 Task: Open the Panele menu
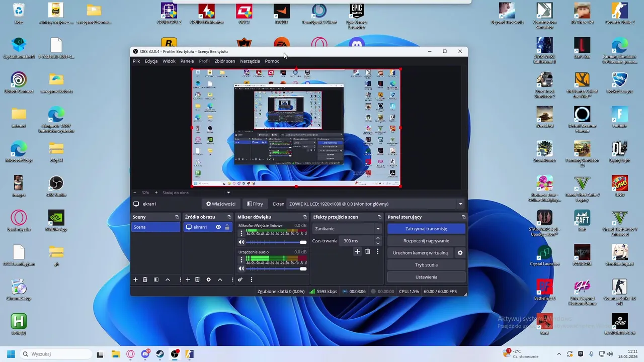coord(187,61)
